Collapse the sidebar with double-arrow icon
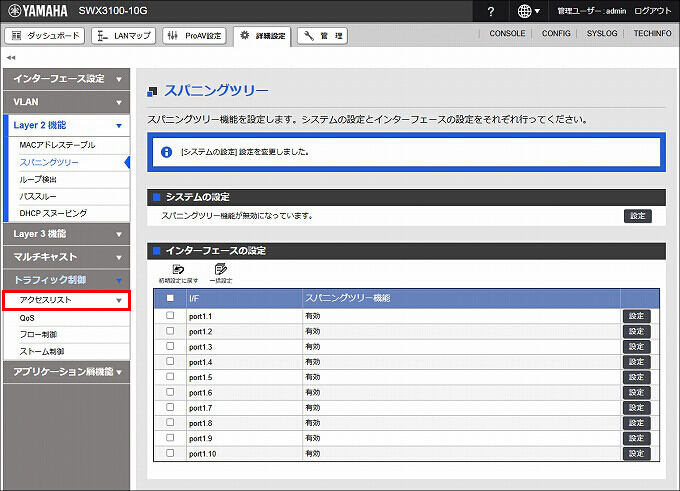The image size is (680, 491). tap(10, 57)
